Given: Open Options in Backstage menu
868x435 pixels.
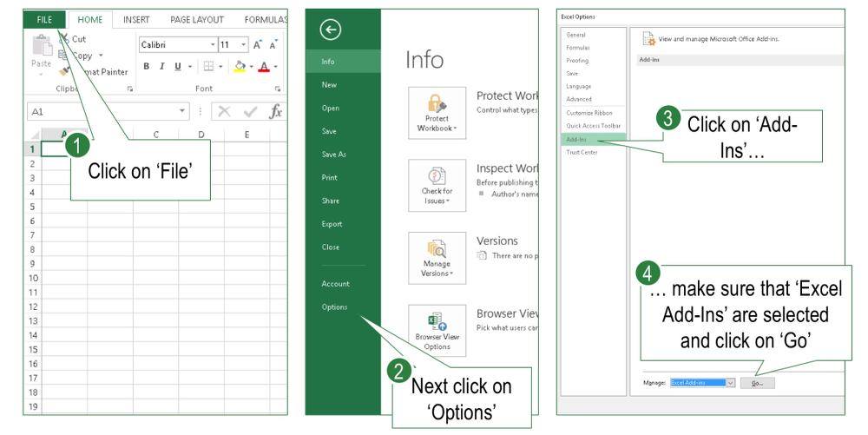Looking at the screenshot, I should pyautogui.click(x=335, y=307).
